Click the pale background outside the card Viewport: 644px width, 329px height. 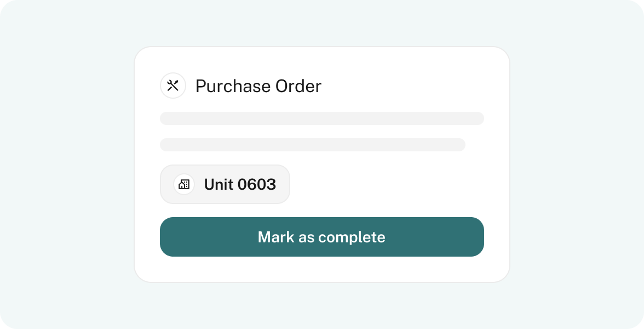point(66,164)
